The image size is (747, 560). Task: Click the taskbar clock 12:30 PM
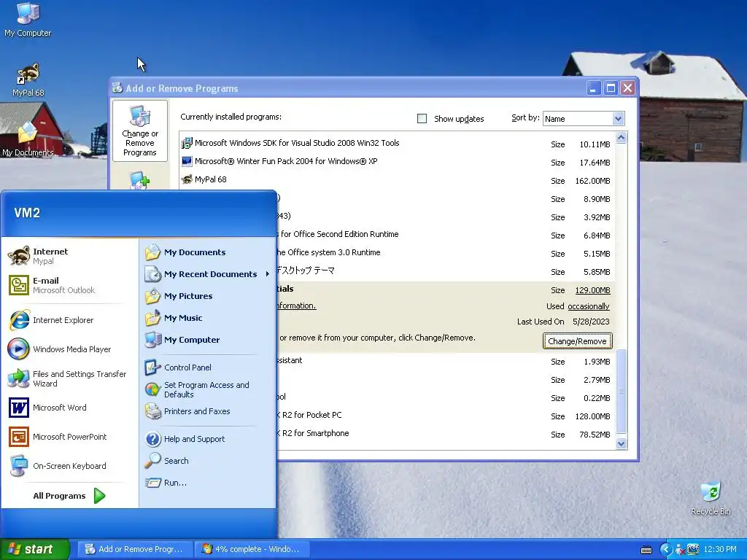(x=720, y=549)
